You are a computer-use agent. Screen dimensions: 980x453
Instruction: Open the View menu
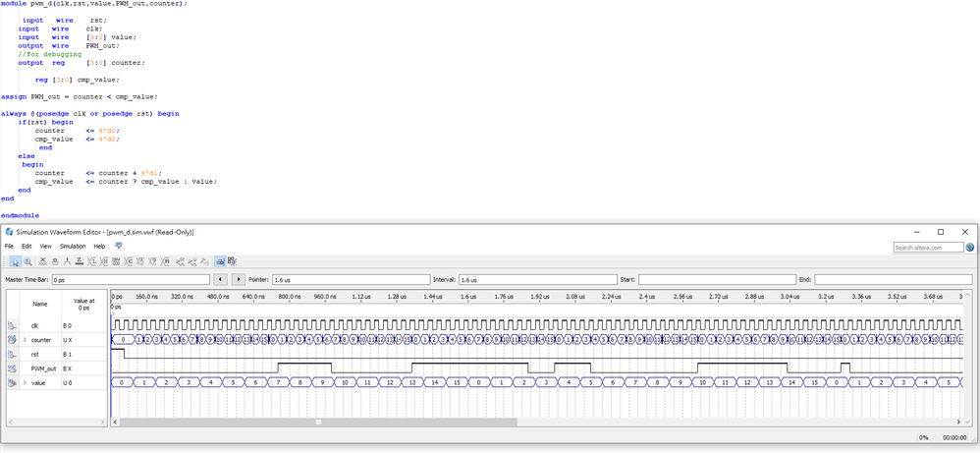45,247
